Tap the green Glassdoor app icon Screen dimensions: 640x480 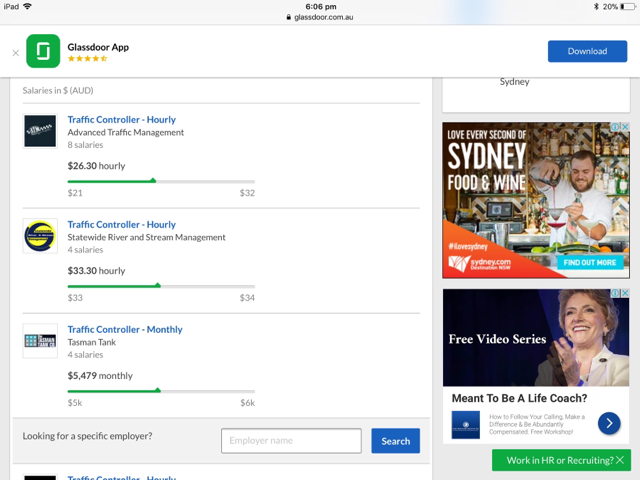[x=43, y=51]
